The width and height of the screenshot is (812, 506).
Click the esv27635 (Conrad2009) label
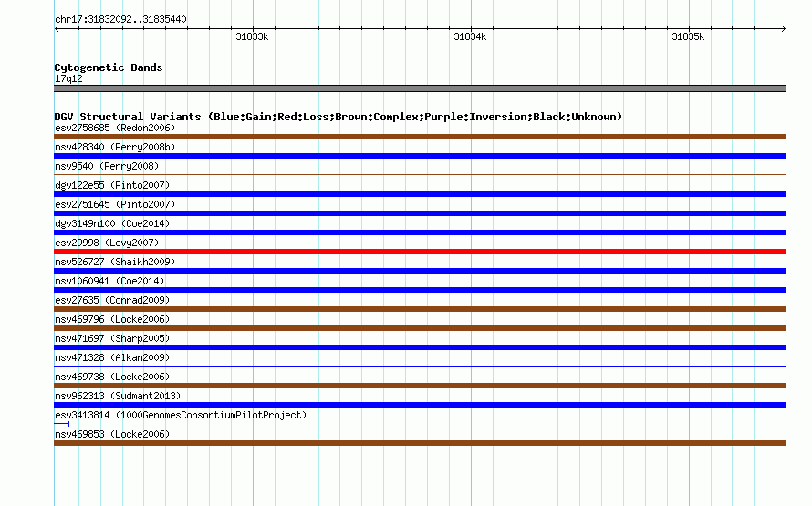[x=112, y=300]
